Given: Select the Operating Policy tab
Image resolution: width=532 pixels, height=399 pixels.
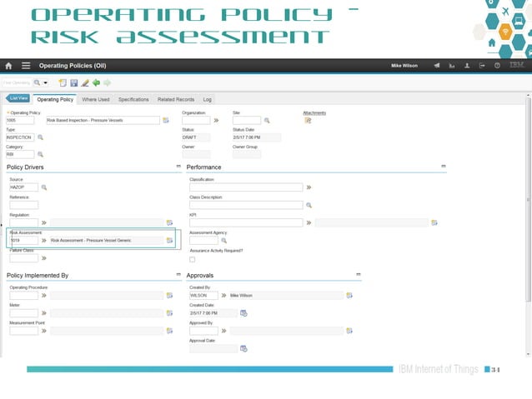Looking at the screenshot, I should click(55, 99).
